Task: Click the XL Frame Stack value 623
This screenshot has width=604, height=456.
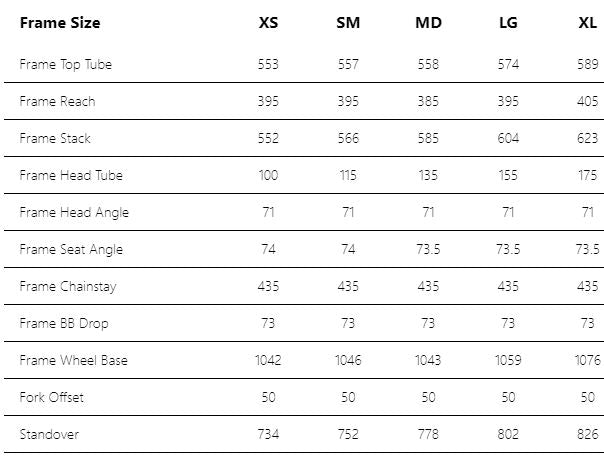Action: click(587, 139)
